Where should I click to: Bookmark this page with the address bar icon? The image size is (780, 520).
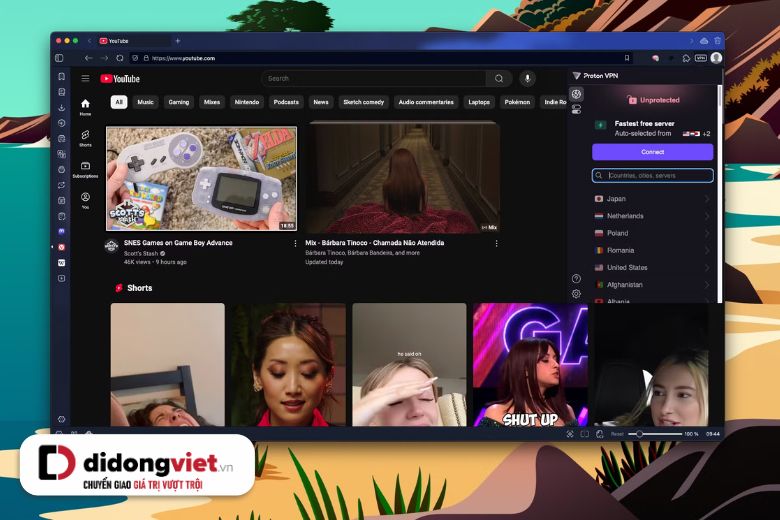[x=627, y=58]
